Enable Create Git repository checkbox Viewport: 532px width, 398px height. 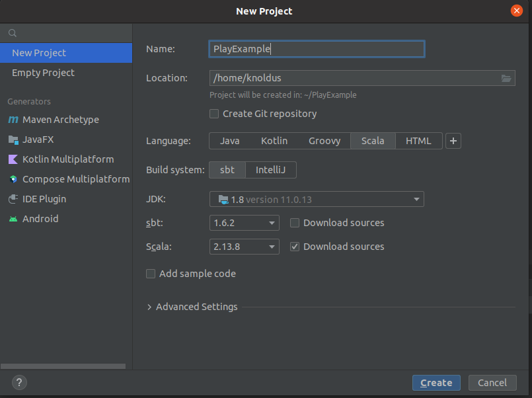coord(214,114)
